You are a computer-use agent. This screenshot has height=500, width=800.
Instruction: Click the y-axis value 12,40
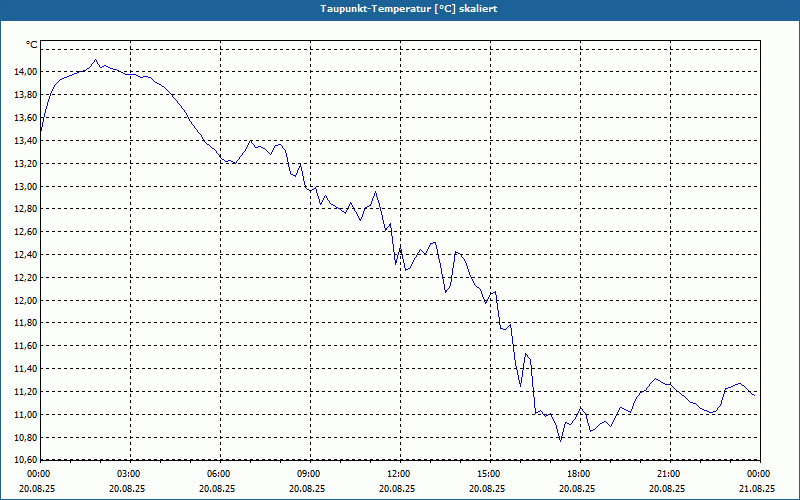[x=26, y=255]
